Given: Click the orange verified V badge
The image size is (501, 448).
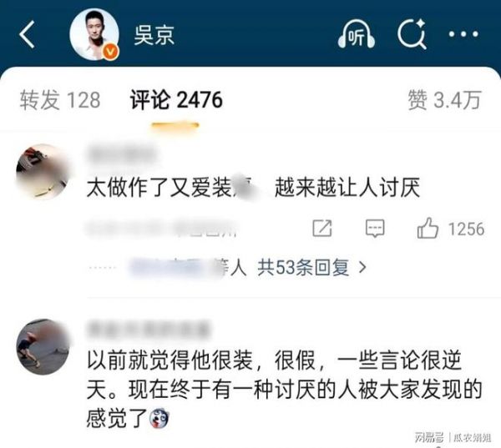Looking at the screenshot, I should point(110,52).
